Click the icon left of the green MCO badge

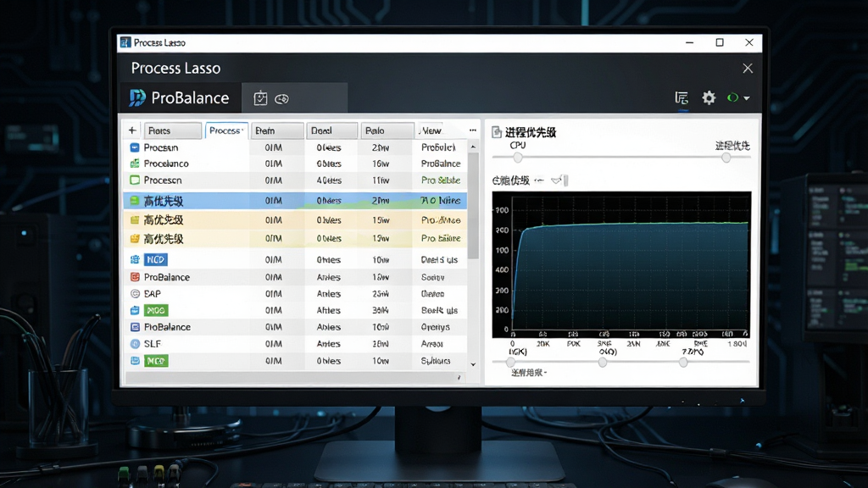[135, 361]
